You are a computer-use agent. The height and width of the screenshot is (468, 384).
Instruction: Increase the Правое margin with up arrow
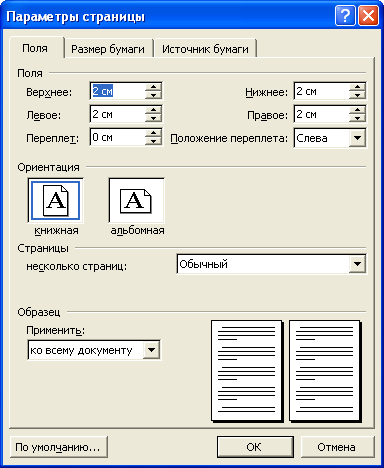(x=357, y=110)
